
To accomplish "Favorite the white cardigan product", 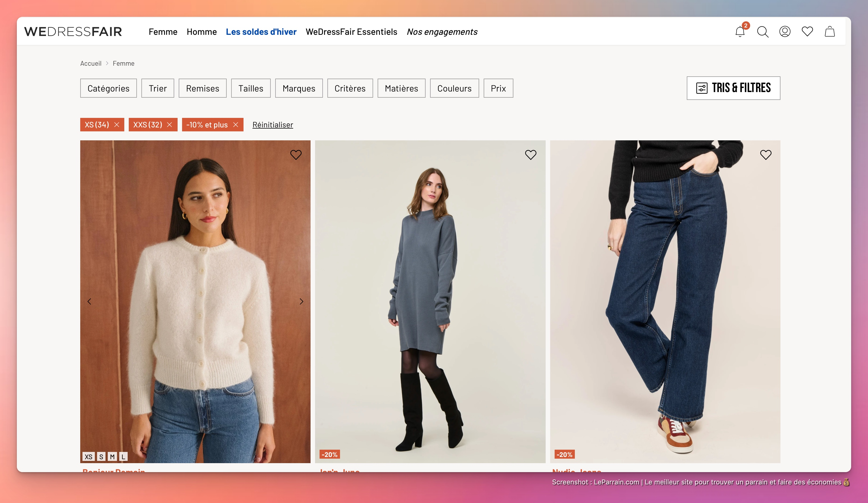I will tap(295, 155).
